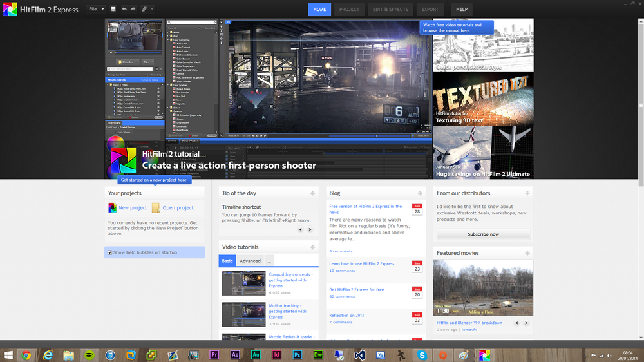This screenshot has width=644, height=362.
Task: Show hidden icons in the system tray
Action: click(585, 356)
